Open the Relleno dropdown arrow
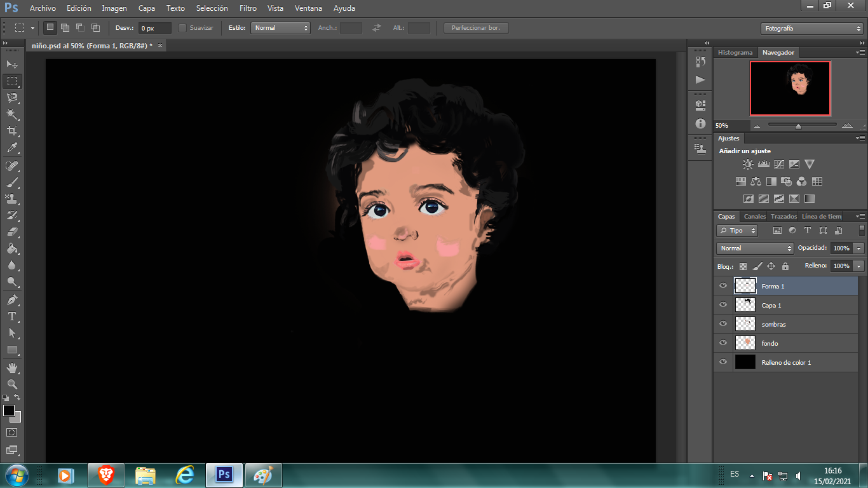 coord(859,266)
